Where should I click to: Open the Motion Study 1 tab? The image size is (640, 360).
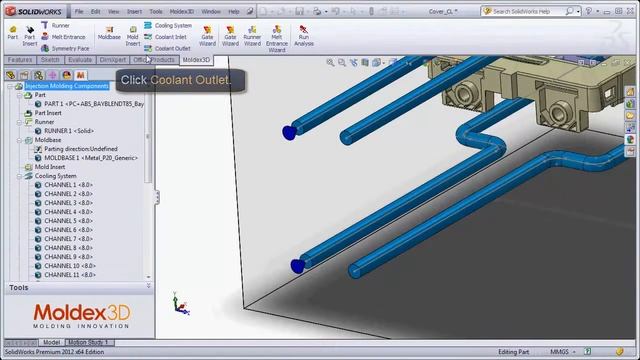point(88,342)
